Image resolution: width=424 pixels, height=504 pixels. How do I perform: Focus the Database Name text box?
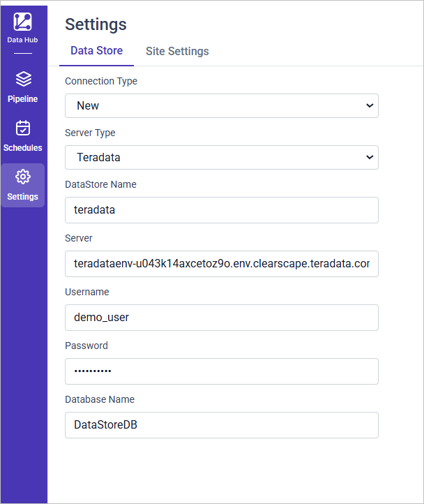tap(221, 425)
